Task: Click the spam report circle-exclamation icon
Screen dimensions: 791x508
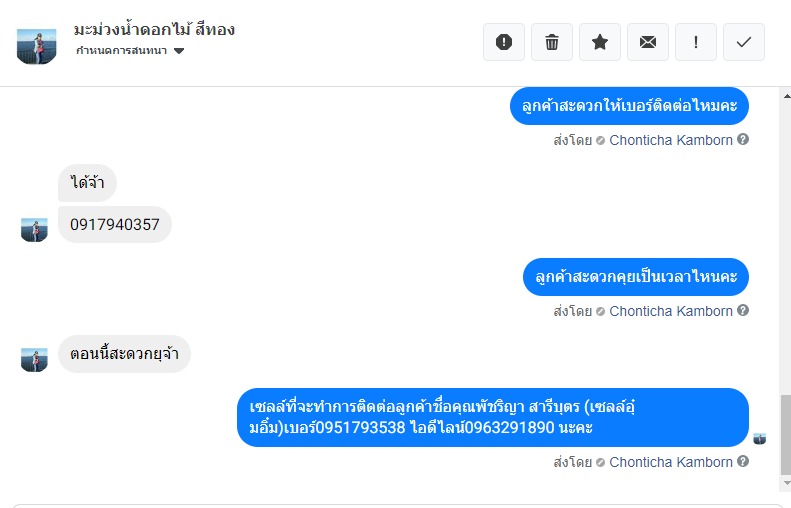Action: coord(504,42)
